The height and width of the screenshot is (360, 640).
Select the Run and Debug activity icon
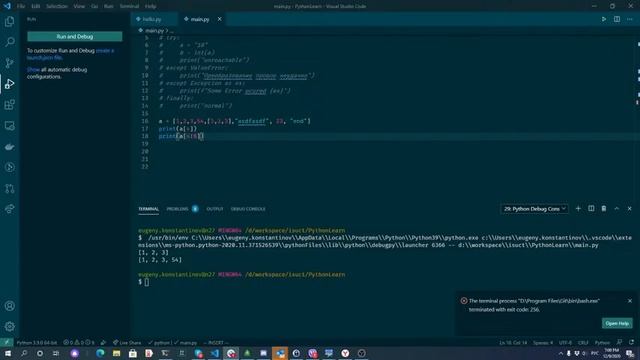pos(9,84)
